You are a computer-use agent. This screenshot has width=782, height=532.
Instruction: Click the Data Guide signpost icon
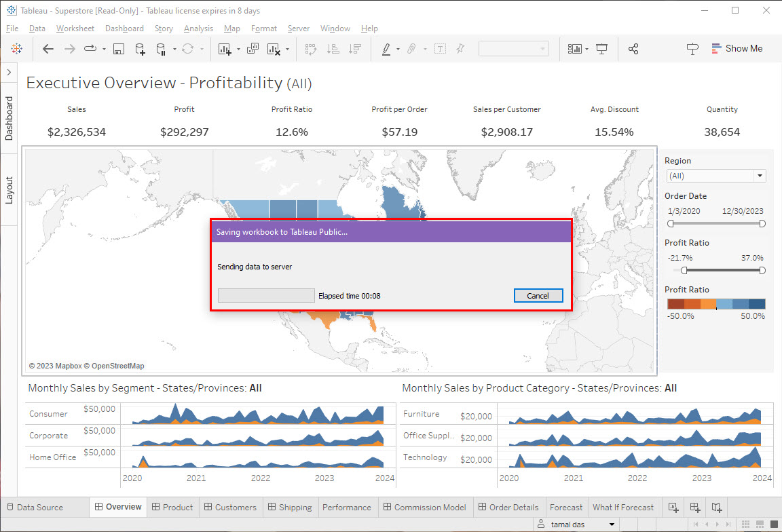click(692, 49)
